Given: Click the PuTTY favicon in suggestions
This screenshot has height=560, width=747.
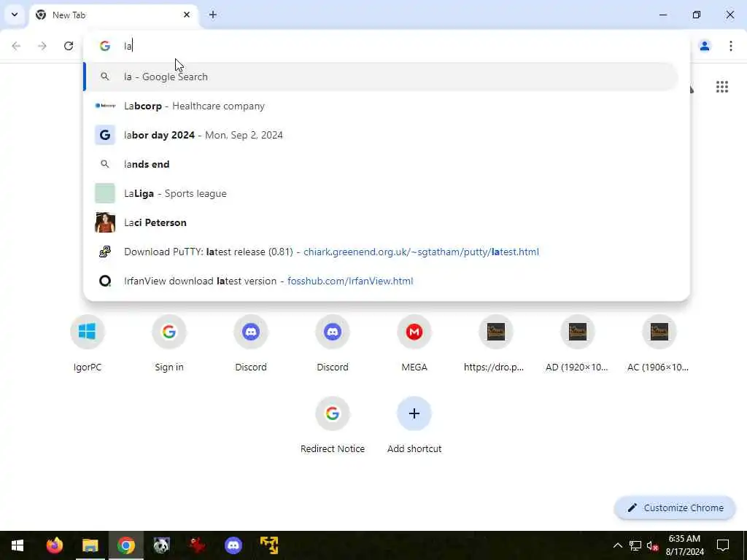Looking at the screenshot, I should [105, 252].
